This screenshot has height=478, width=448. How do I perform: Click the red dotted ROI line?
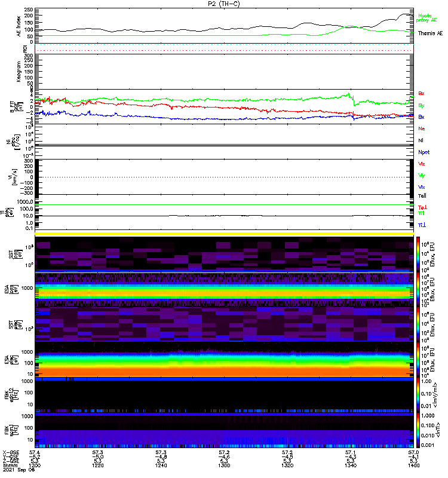224,50
